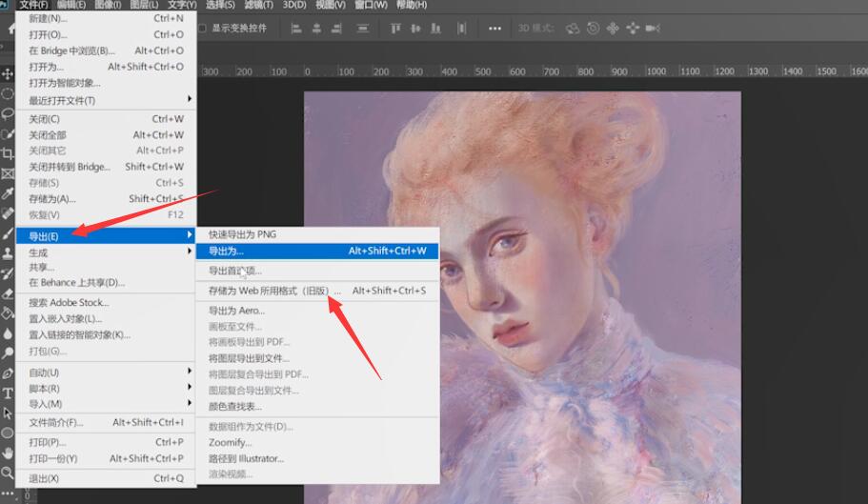Open the 窗口(W) menu

coord(371,5)
